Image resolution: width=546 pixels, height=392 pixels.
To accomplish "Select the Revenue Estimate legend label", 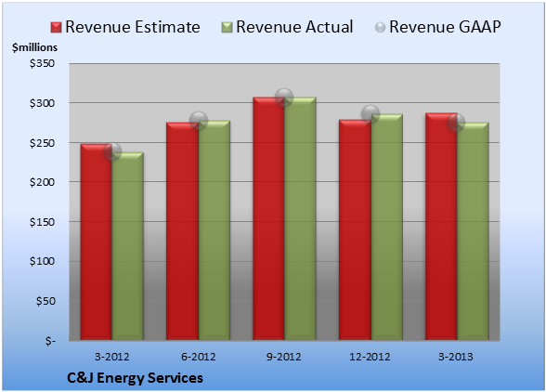I will [133, 27].
